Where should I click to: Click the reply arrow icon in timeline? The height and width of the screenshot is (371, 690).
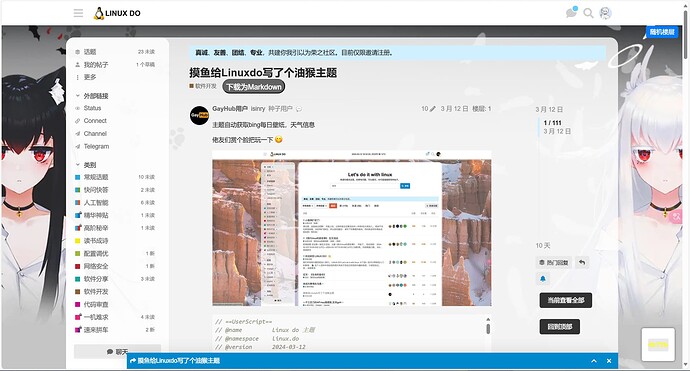click(582, 263)
